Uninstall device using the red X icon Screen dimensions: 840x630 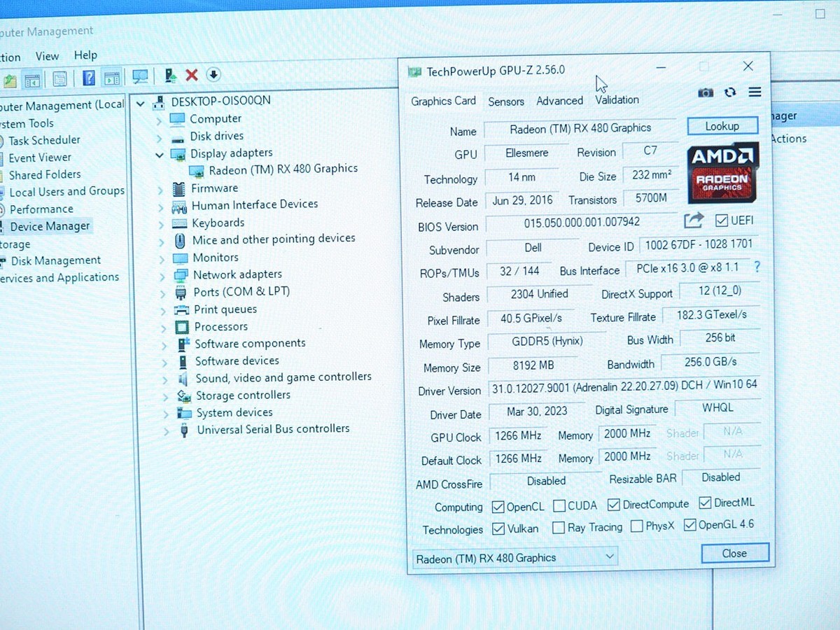pyautogui.click(x=191, y=75)
